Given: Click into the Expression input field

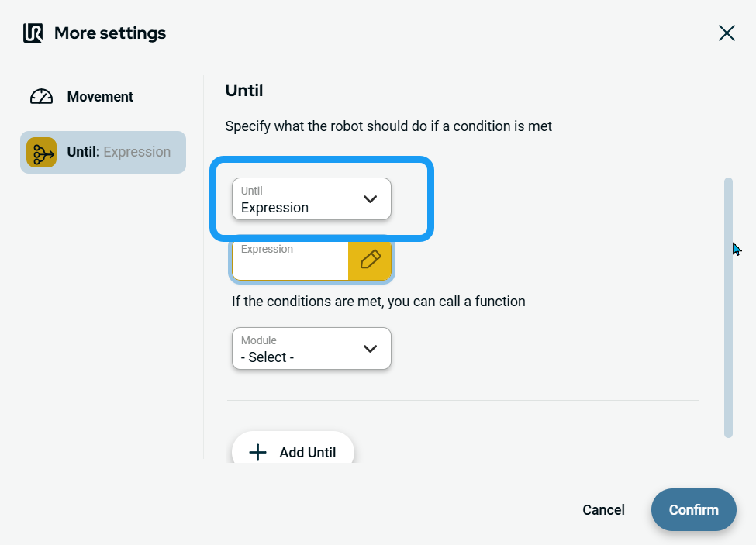Looking at the screenshot, I should pyautogui.click(x=290, y=260).
